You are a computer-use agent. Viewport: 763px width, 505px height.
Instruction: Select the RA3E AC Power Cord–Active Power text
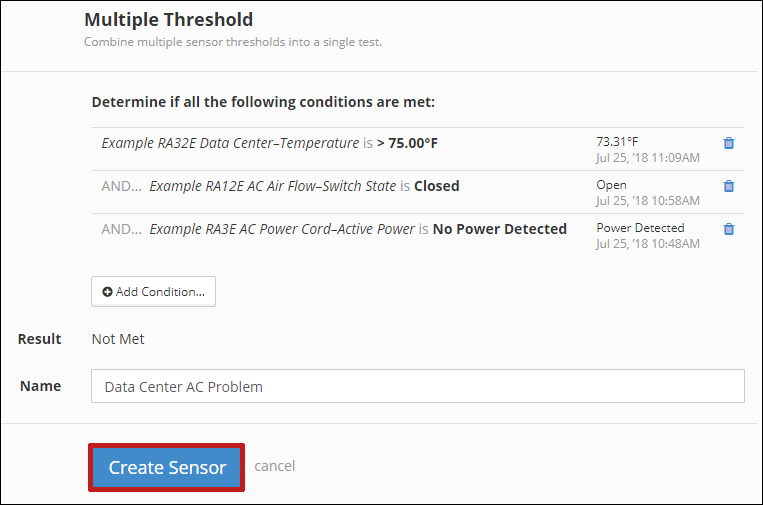[282, 229]
